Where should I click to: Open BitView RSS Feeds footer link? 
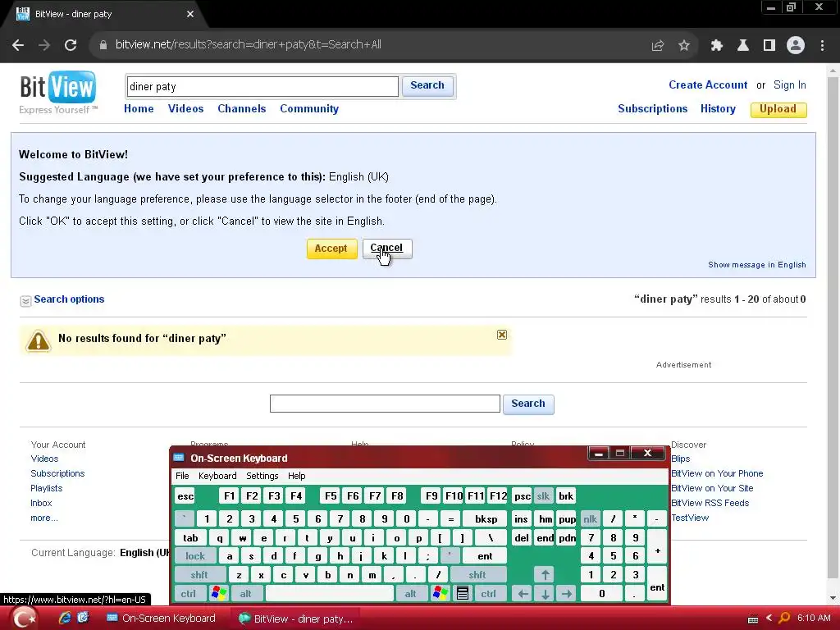coord(710,503)
